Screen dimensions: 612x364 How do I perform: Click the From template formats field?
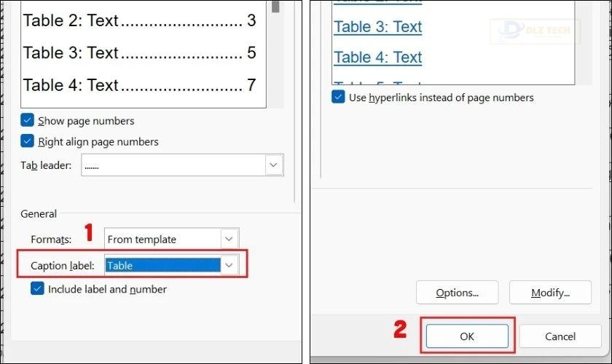pos(162,239)
